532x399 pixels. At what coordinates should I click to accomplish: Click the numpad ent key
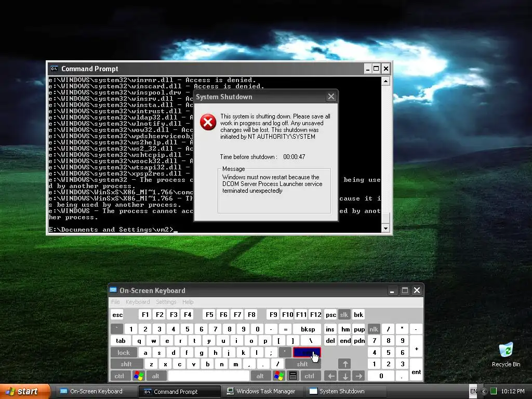tap(416, 370)
